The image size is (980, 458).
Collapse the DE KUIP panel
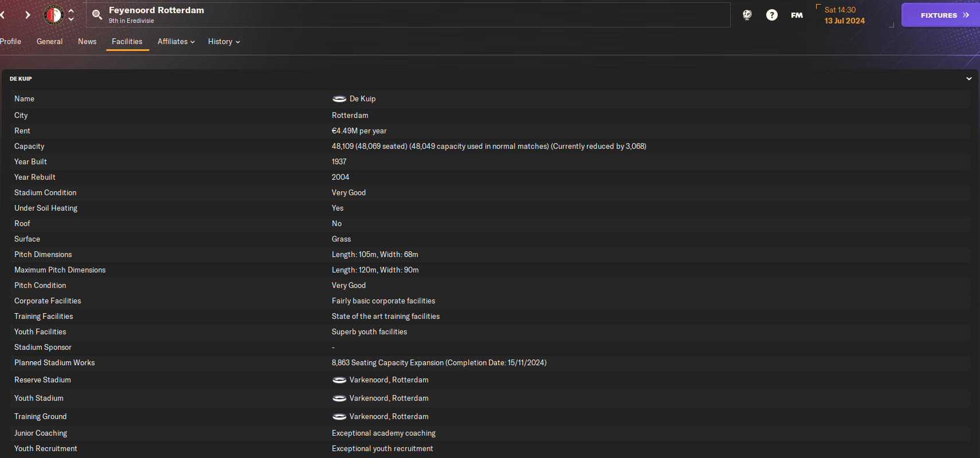click(969, 79)
